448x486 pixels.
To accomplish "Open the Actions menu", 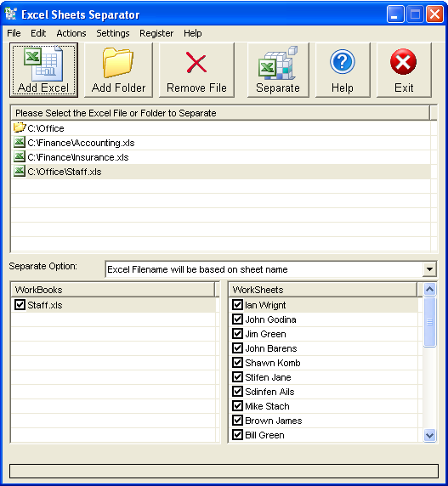I will (x=71, y=33).
